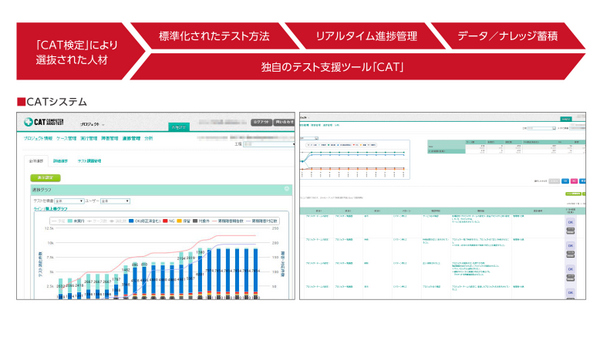The image size is (600, 361).
Task: Click the first row's OK button in table
Action: point(570,222)
